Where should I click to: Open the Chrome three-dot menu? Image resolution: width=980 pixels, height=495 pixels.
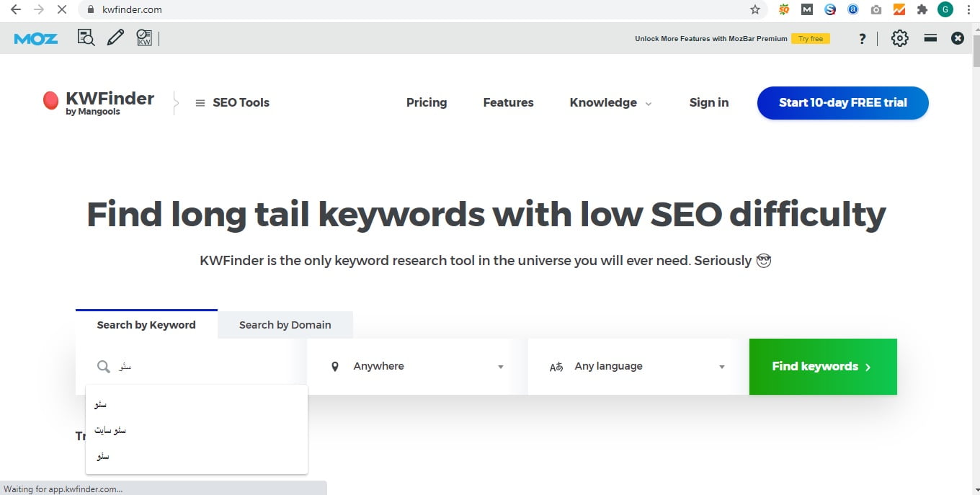pos(968,10)
